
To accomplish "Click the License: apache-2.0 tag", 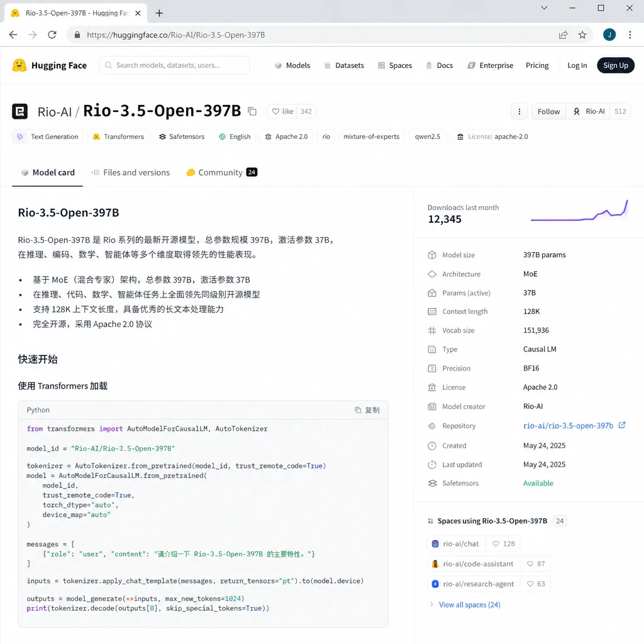I will point(492,136).
